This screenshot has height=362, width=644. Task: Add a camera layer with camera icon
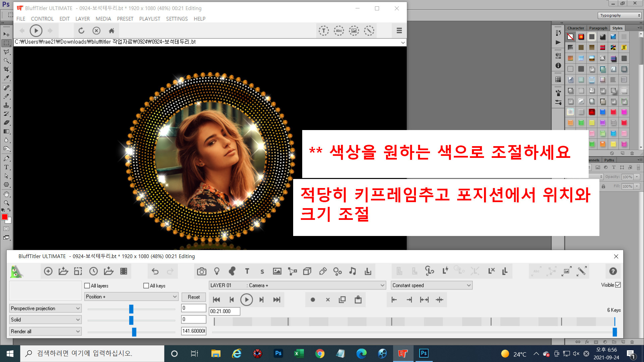[202, 271]
